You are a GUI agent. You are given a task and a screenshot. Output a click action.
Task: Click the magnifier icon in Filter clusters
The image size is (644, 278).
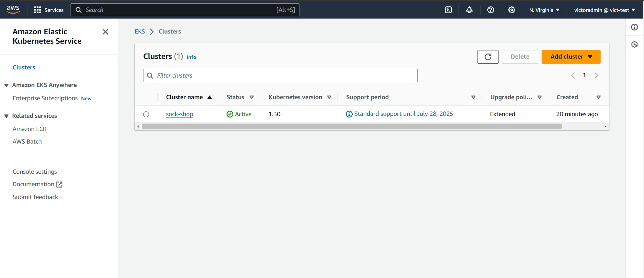[150, 76]
